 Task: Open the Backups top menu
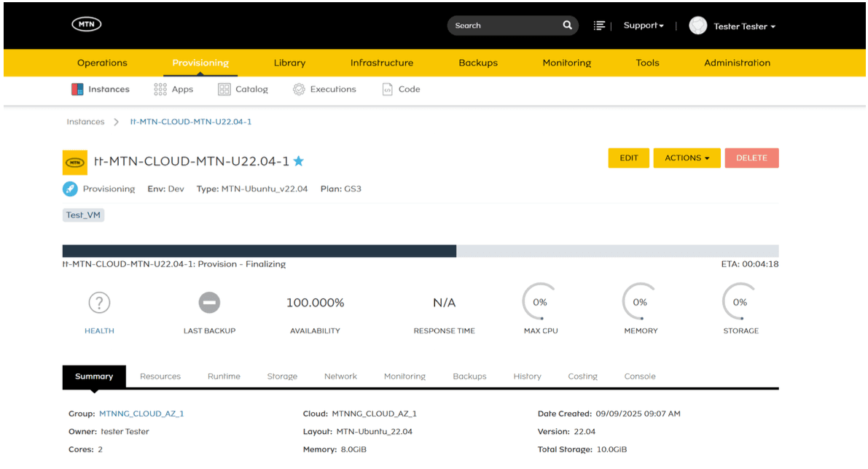pos(478,63)
